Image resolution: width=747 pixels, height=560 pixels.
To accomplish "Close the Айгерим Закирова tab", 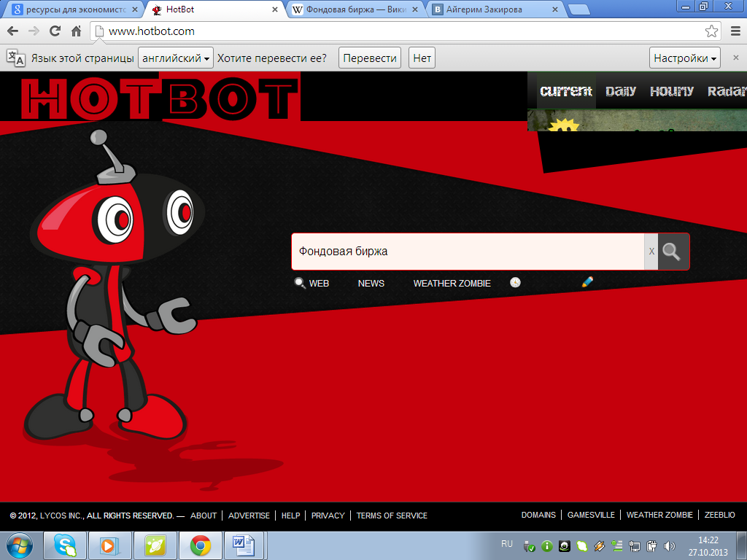I will click(x=555, y=9).
